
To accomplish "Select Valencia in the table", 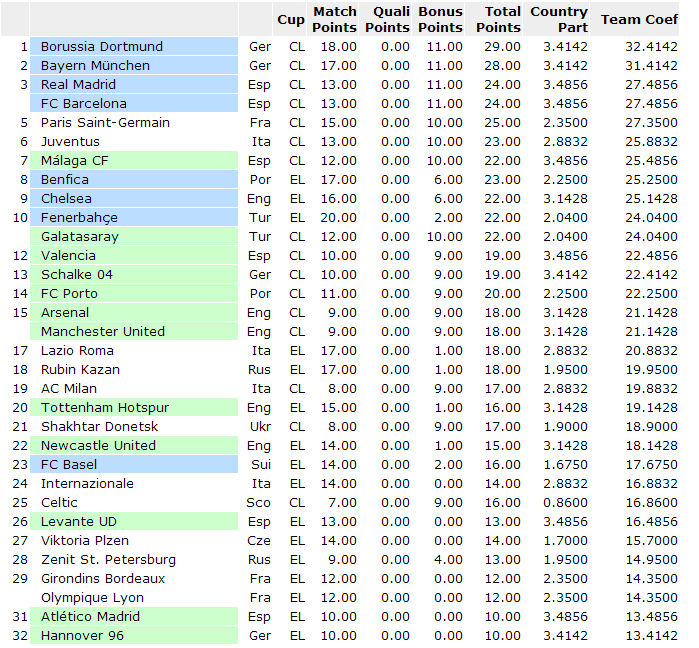I will 68,256.
